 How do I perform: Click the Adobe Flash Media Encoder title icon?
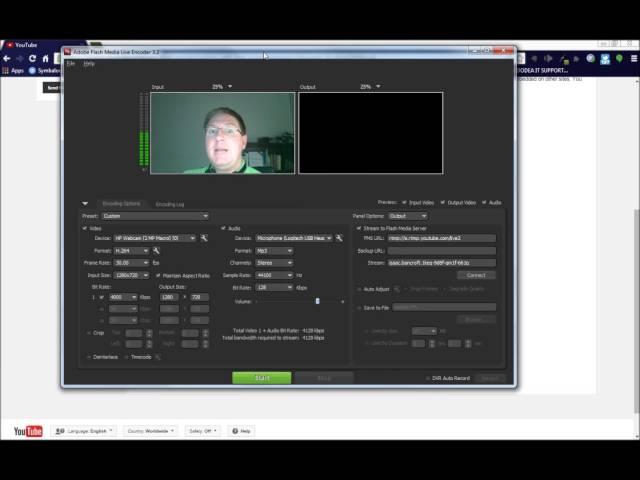pyautogui.click(x=68, y=52)
